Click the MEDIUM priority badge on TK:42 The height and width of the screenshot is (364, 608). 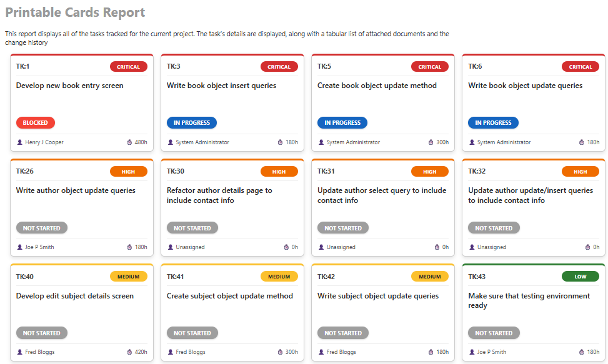point(430,277)
